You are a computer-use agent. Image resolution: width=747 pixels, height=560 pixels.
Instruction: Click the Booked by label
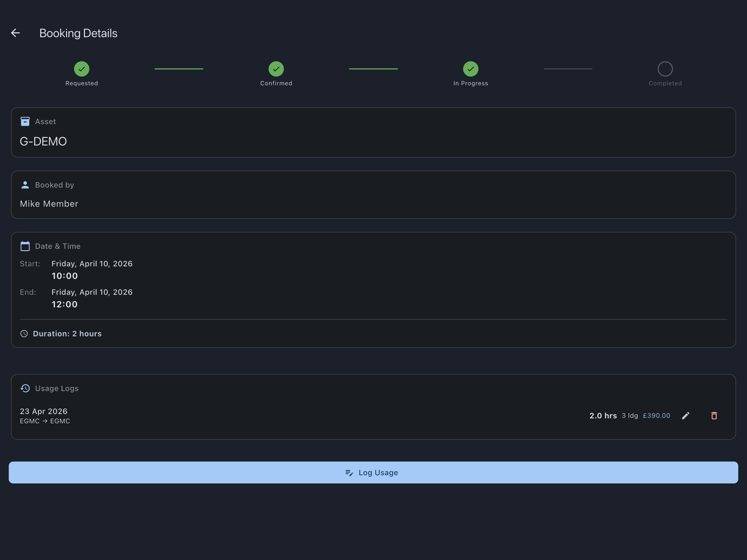click(54, 185)
